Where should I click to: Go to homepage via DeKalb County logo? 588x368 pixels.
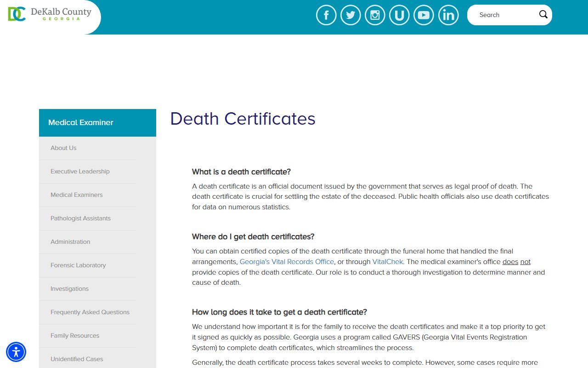tap(50, 14)
